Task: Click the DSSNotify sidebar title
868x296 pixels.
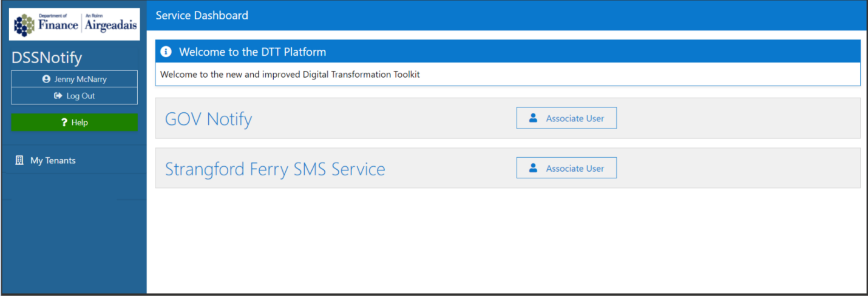Action: pyautogui.click(x=47, y=58)
